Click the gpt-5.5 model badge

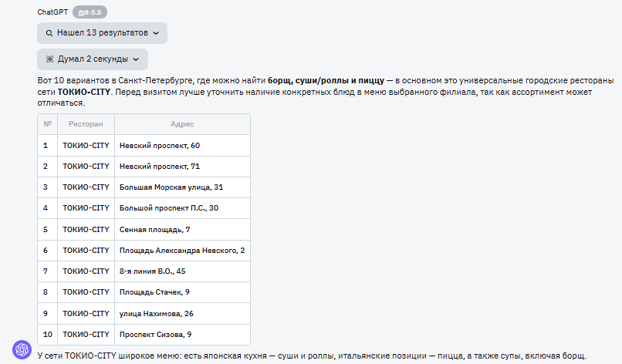pyautogui.click(x=90, y=12)
